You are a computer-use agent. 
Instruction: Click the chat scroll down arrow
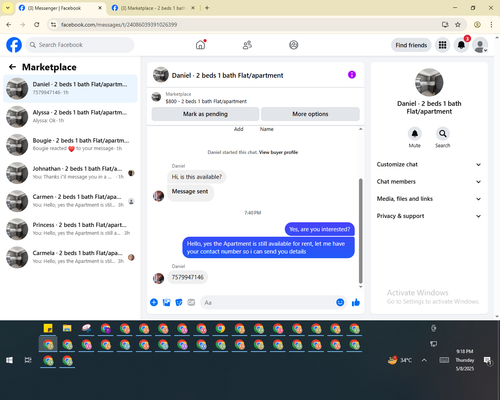(360, 287)
